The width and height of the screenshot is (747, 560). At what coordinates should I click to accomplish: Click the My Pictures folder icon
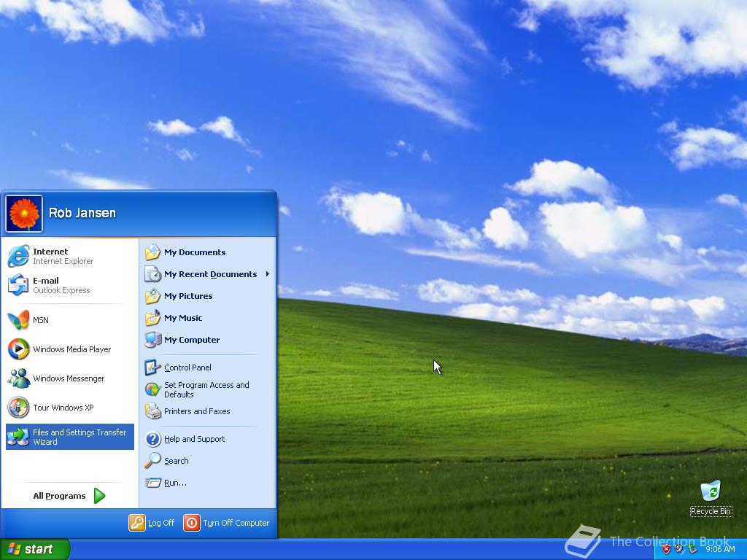[x=153, y=296]
